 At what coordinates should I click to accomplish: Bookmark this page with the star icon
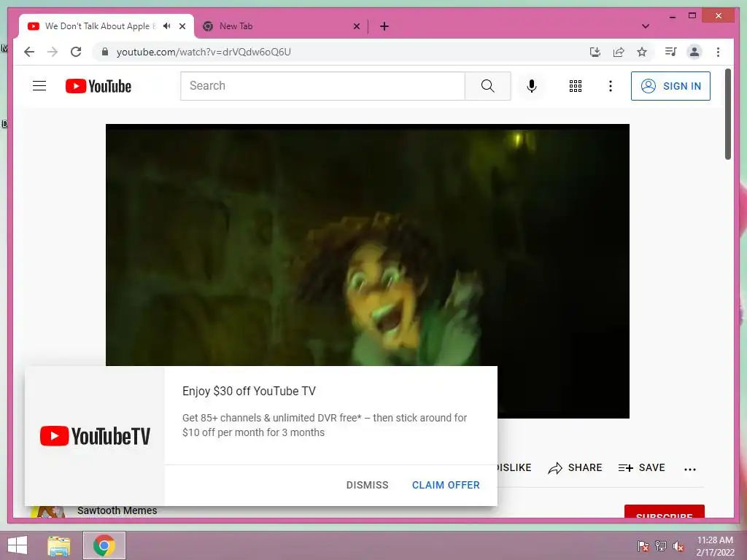(x=642, y=52)
